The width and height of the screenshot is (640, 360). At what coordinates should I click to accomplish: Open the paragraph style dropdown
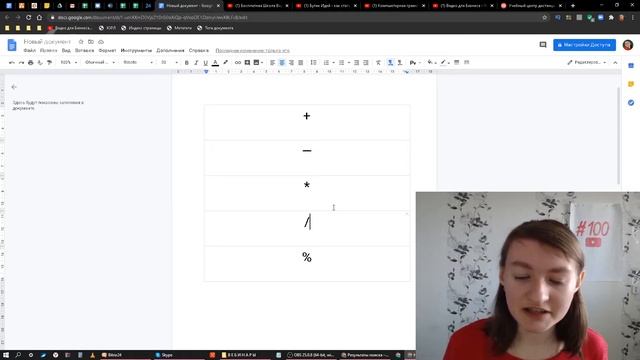pyautogui.click(x=100, y=62)
